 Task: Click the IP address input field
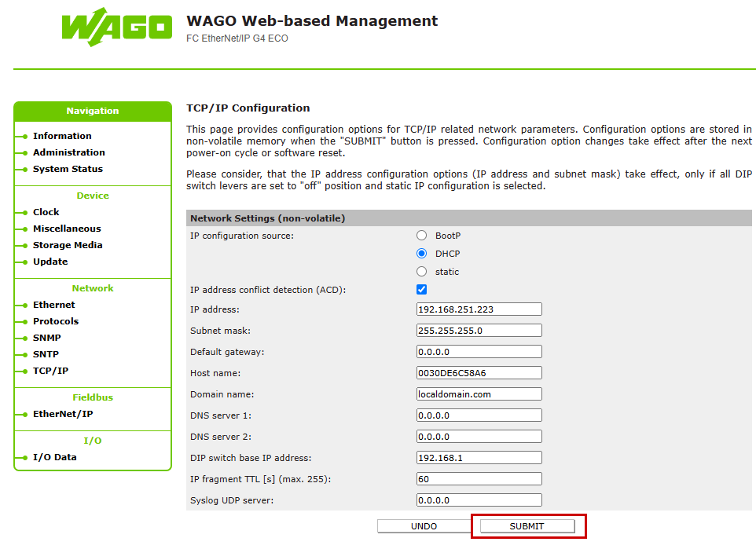479,309
